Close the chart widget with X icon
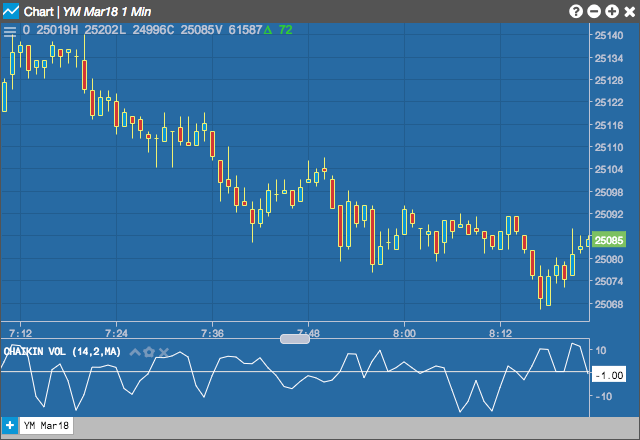 (630, 11)
